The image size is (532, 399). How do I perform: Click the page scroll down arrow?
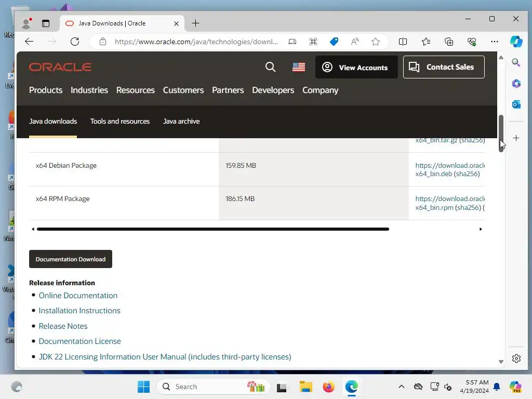(x=501, y=362)
